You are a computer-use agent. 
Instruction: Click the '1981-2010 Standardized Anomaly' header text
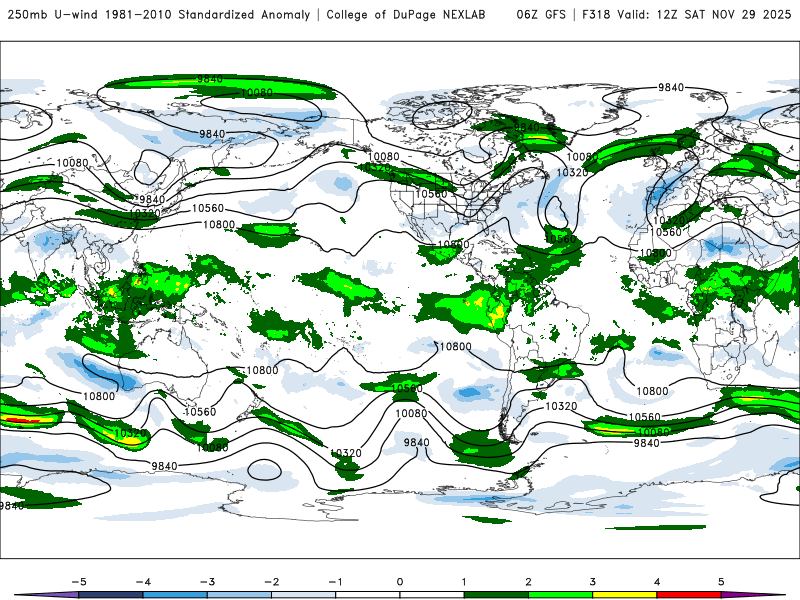coord(208,14)
